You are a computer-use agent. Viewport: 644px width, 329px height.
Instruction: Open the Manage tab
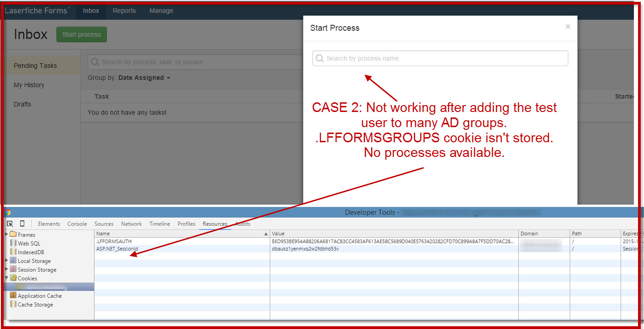point(161,11)
